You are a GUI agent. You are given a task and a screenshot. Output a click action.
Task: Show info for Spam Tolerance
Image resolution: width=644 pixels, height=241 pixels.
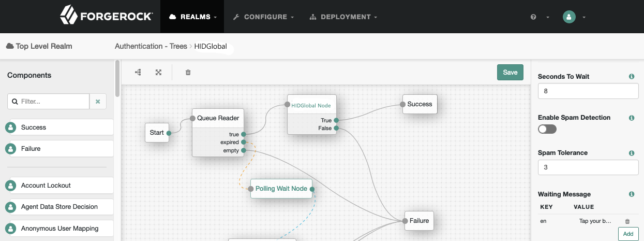tap(632, 153)
